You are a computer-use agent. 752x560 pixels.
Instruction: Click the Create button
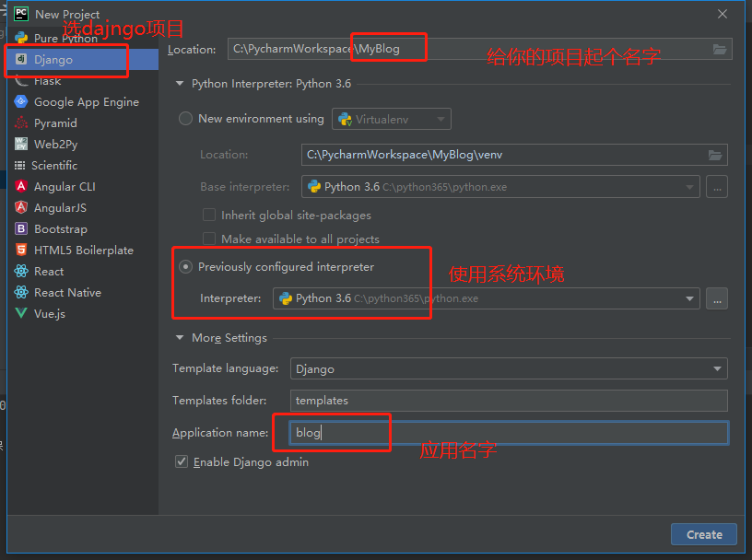tap(703, 534)
